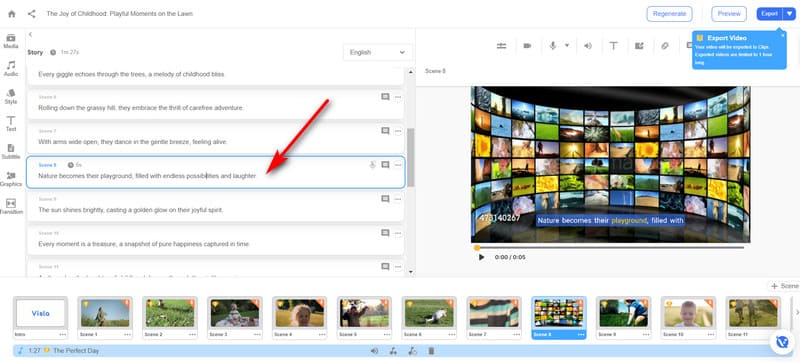Open the Scene 3 thumbnail options menu
Screen dimensions: 800x362
click(257, 334)
